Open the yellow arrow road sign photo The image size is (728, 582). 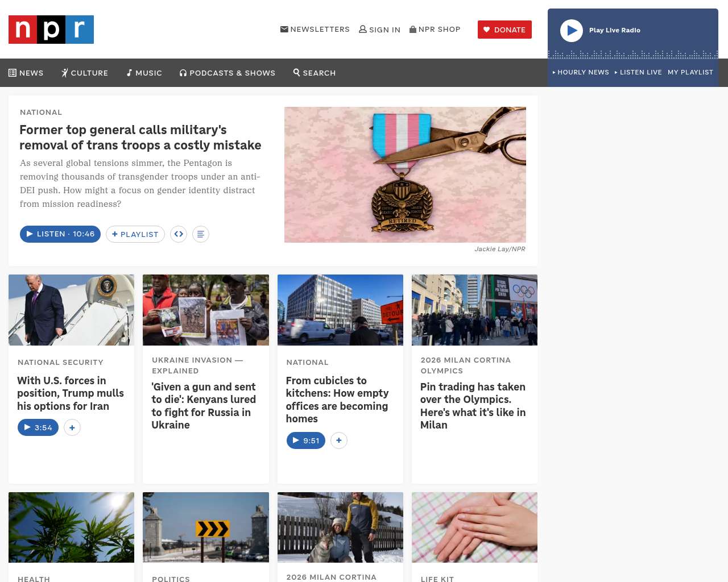pos(206,527)
